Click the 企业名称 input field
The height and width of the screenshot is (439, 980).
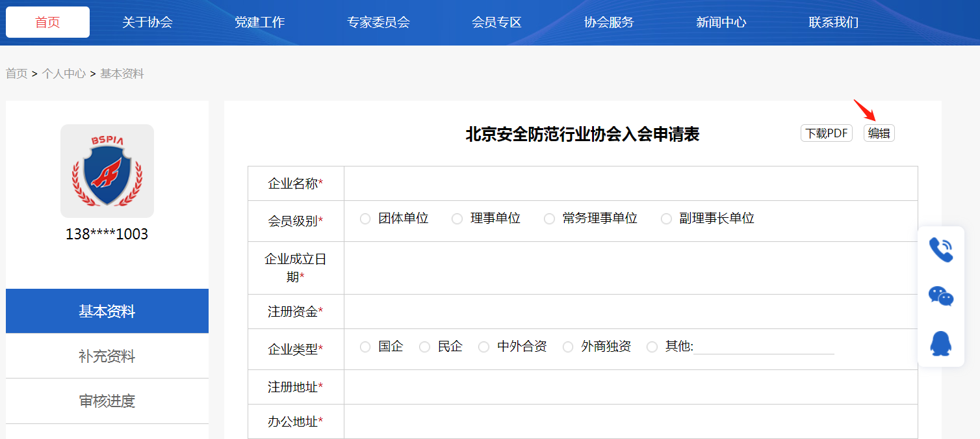click(630, 183)
